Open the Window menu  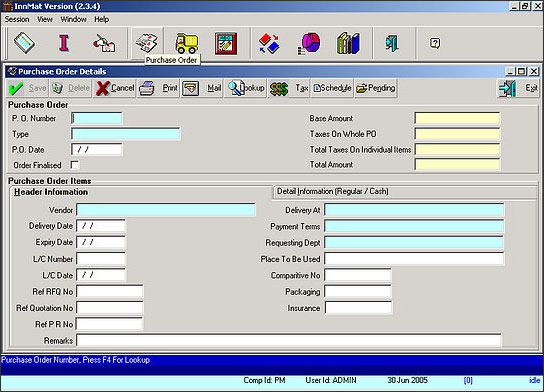[x=73, y=19]
